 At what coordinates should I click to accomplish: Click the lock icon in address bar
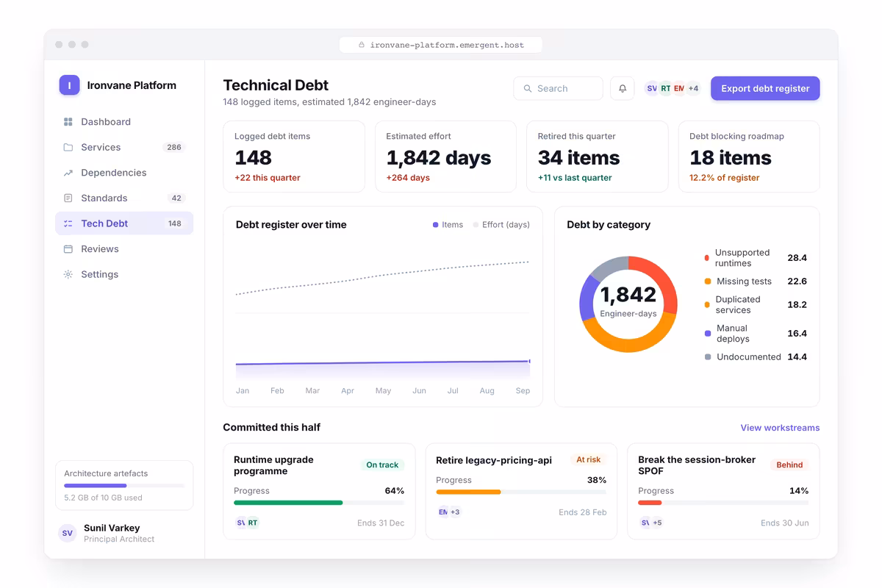click(x=362, y=45)
